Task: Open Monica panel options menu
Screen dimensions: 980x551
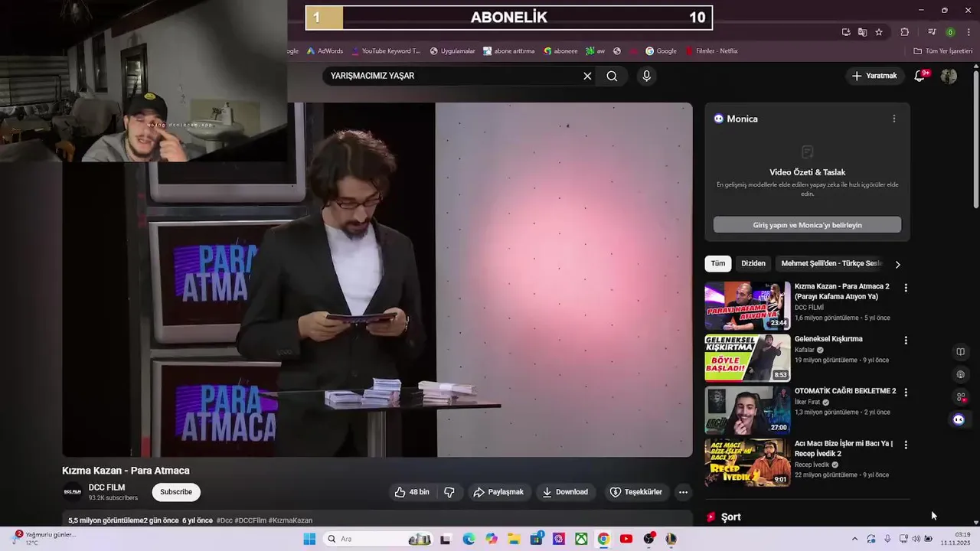Action: 893,119
